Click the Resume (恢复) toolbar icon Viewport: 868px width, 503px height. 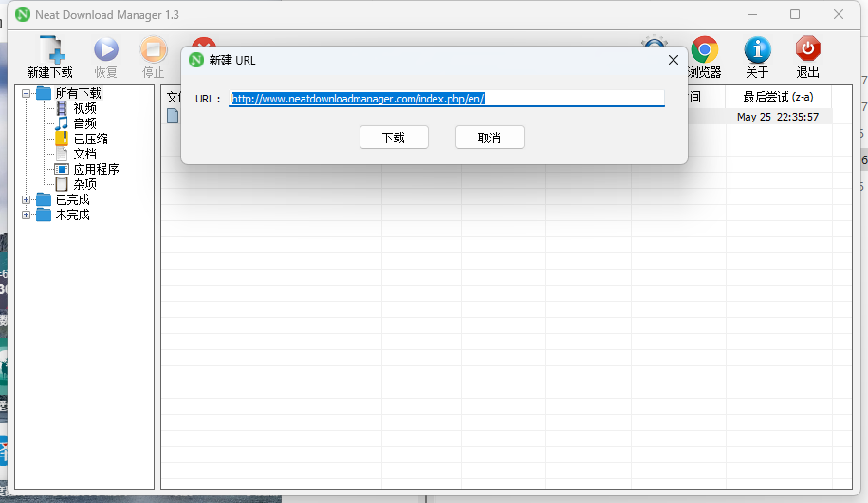105,57
